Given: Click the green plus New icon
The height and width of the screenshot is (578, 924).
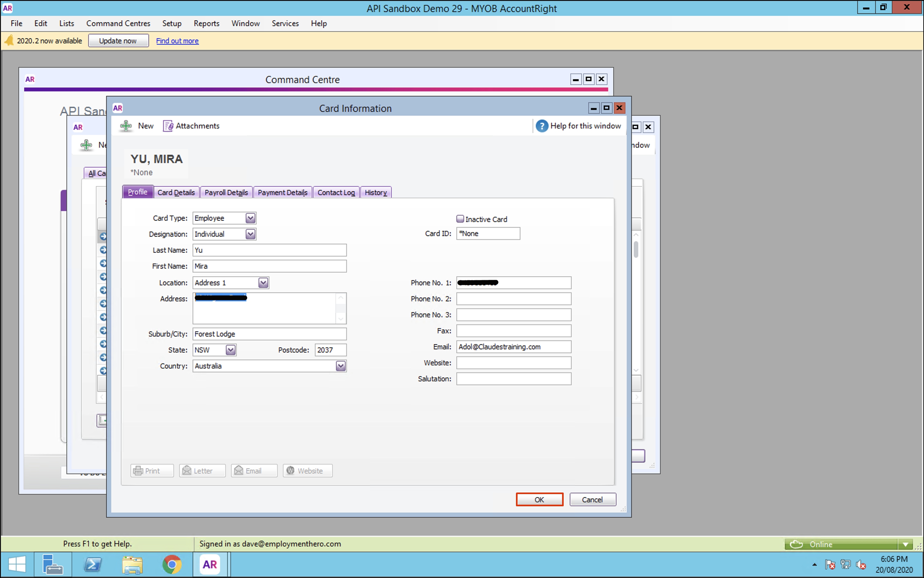Looking at the screenshot, I should pos(126,126).
